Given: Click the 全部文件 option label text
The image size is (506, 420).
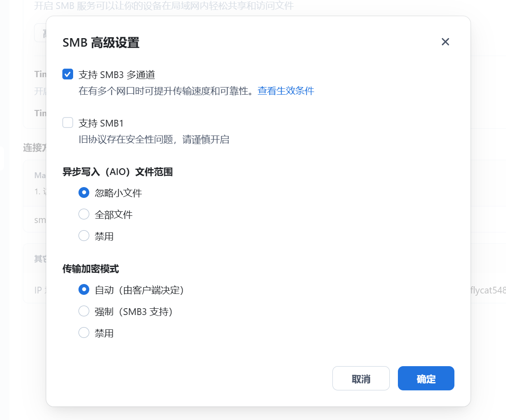Looking at the screenshot, I should tap(113, 214).
